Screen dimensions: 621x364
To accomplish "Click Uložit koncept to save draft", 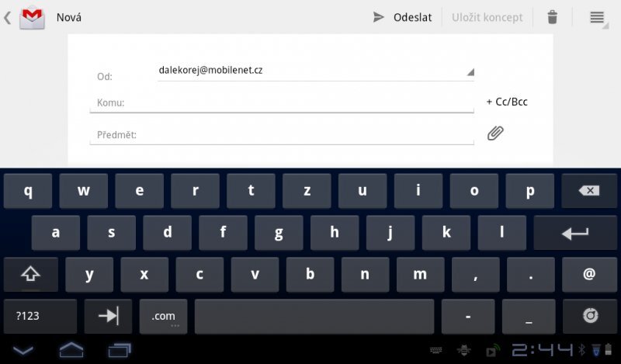I will tap(487, 17).
